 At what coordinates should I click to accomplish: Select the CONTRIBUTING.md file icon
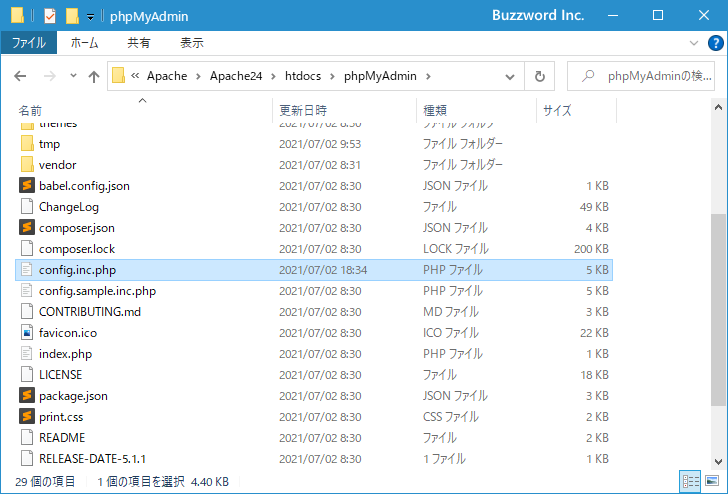27,312
